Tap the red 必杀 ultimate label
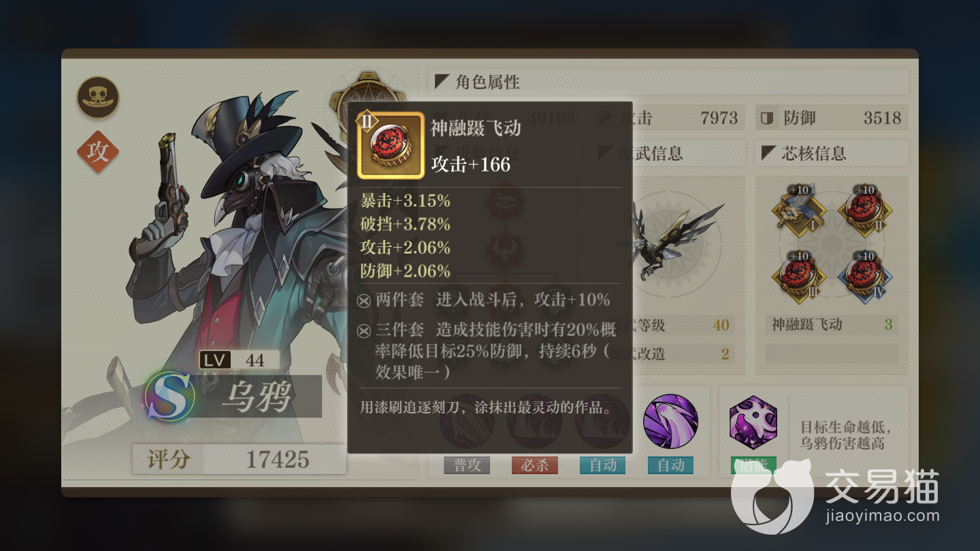 (x=535, y=465)
